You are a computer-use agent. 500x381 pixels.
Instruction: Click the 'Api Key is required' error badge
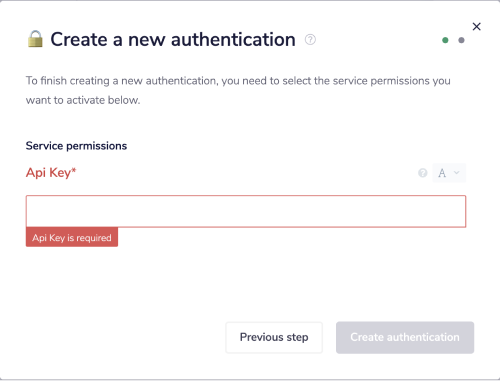72,237
